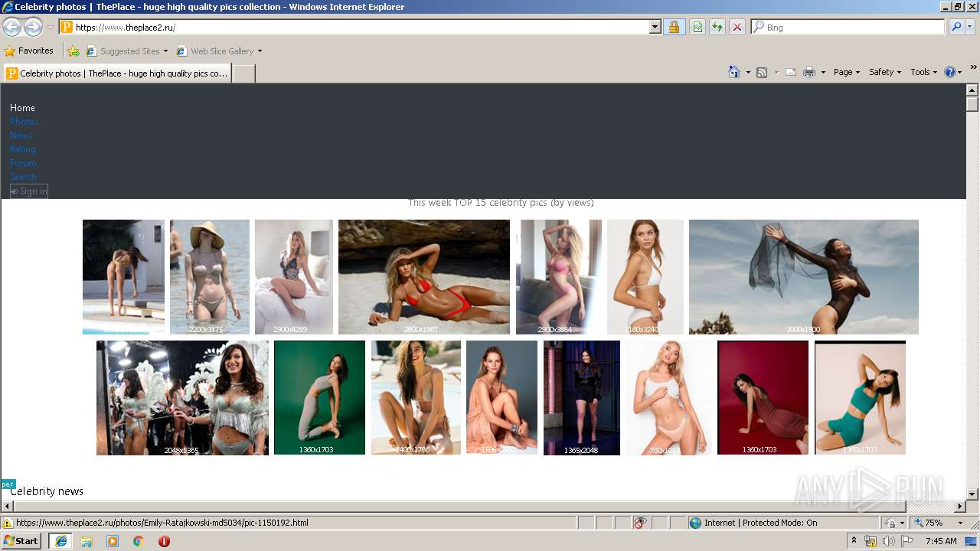Open the security lock report icon
The width and height of the screenshot is (980, 551).
point(674,27)
